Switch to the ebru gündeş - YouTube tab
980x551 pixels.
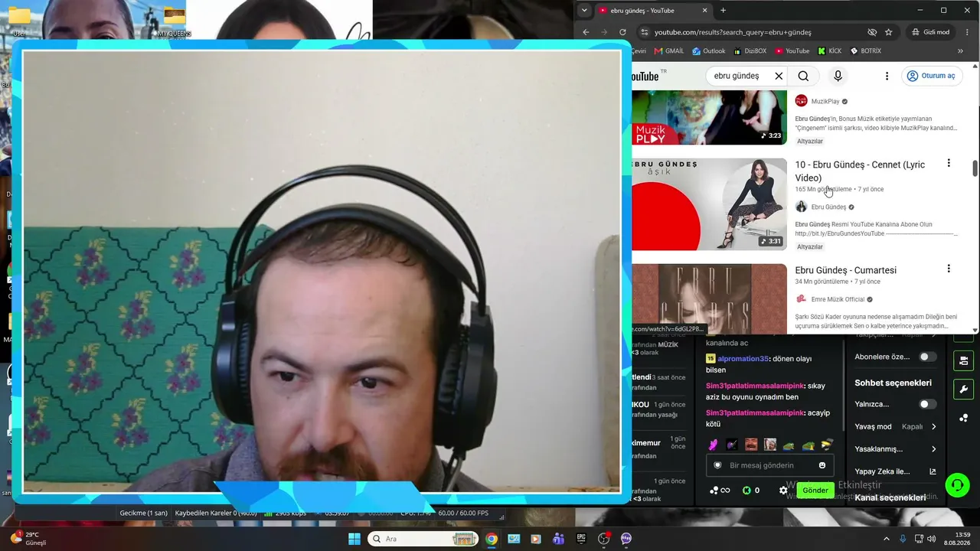(655, 10)
